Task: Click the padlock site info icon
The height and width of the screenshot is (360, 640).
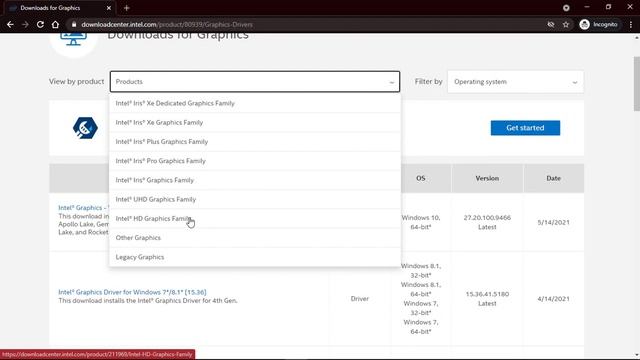Action: tap(74, 24)
